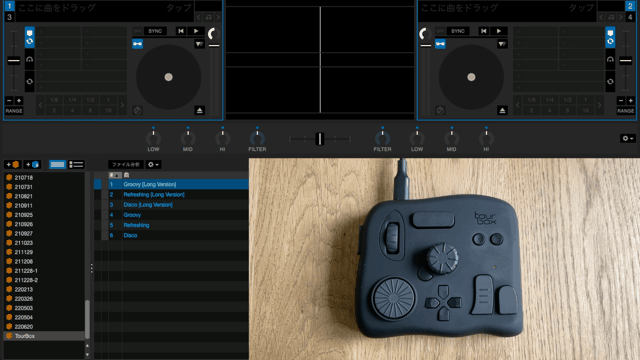Increase deck 2 pitch with plus button
This screenshot has height=360, width=640.
click(x=631, y=100)
